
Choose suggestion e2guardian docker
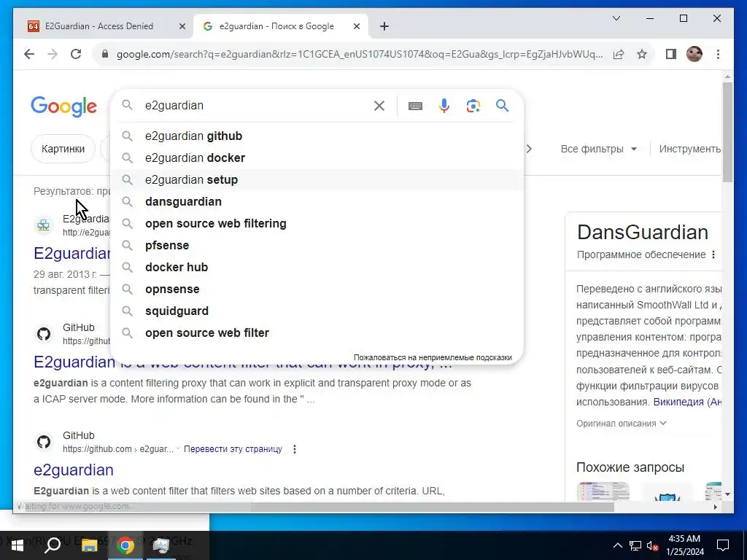317,158
